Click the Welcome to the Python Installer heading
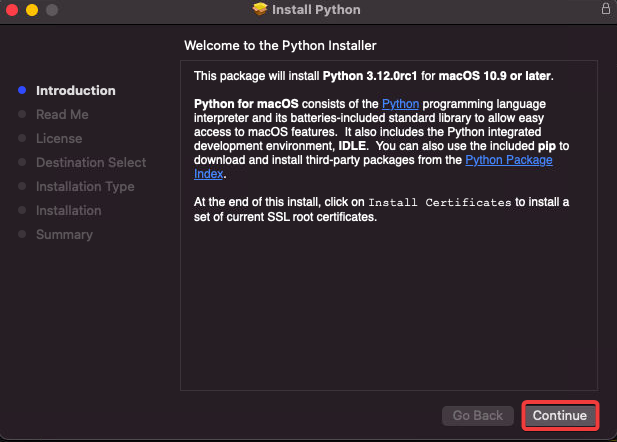Image resolution: width=617 pixels, height=442 pixels. pyautogui.click(x=280, y=46)
